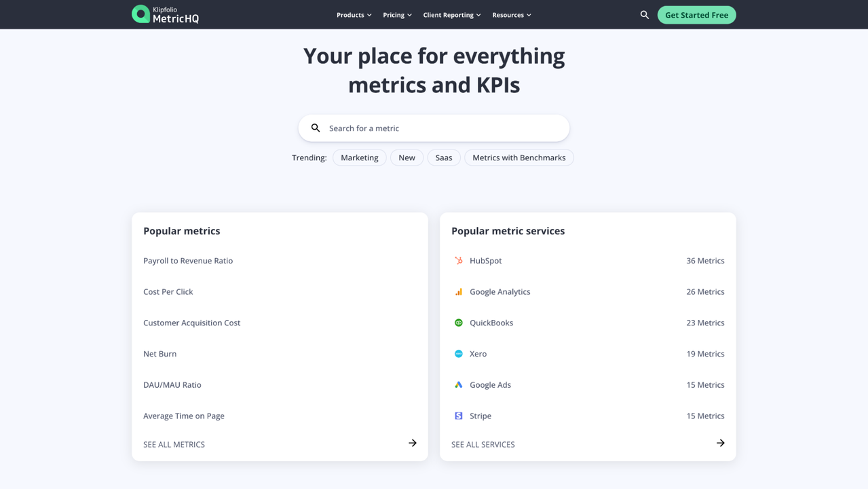Click the HubSpot logo icon
Screen dimensions: 868x489
point(459,261)
